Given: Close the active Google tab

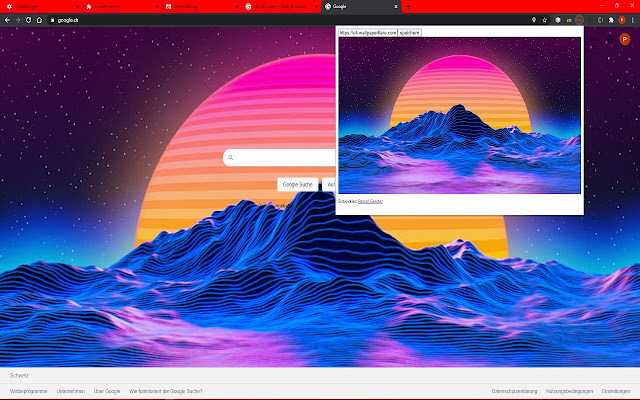Looking at the screenshot, I should 396,7.
